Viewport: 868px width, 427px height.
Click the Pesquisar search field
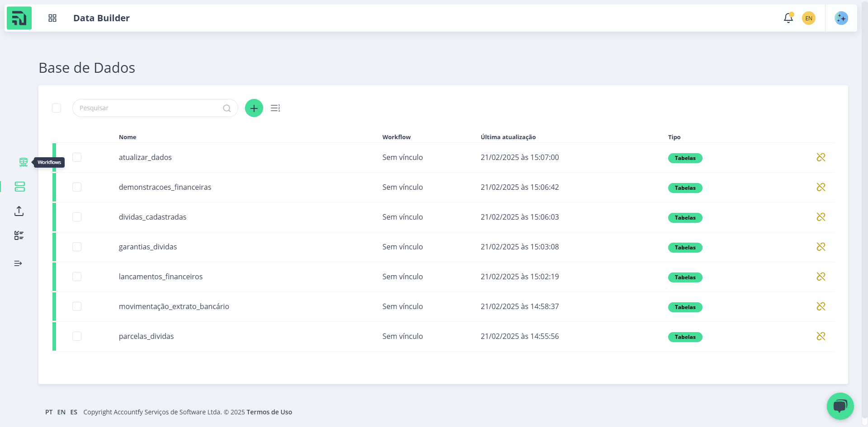[x=155, y=108]
